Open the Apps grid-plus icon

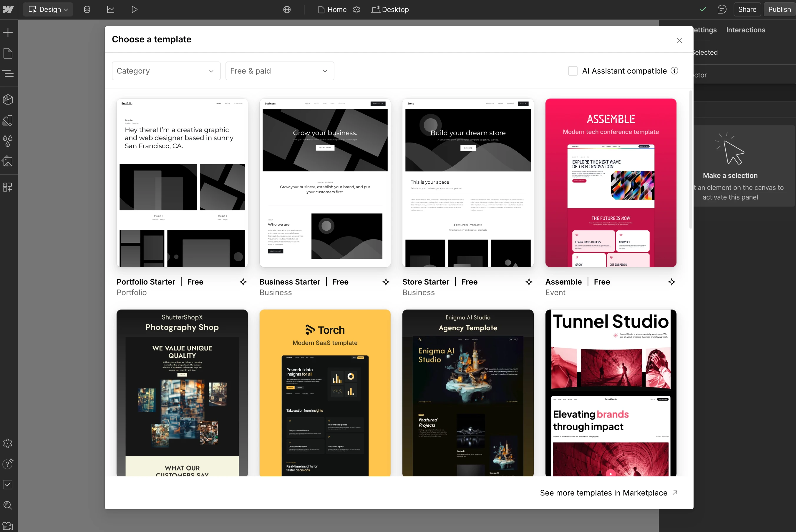[x=8, y=187]
